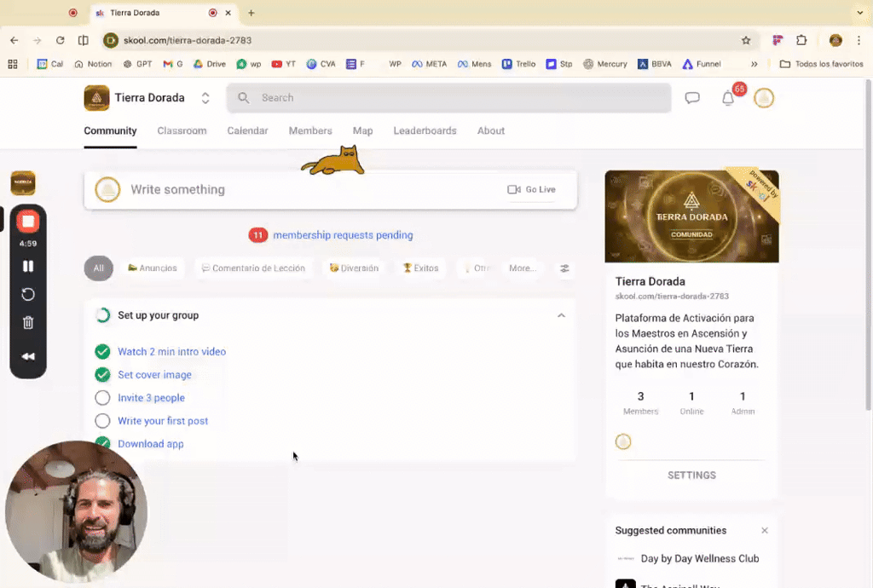Click the 'Set cover image' checkmark
The image size is (873, 588).
[102, 375]
